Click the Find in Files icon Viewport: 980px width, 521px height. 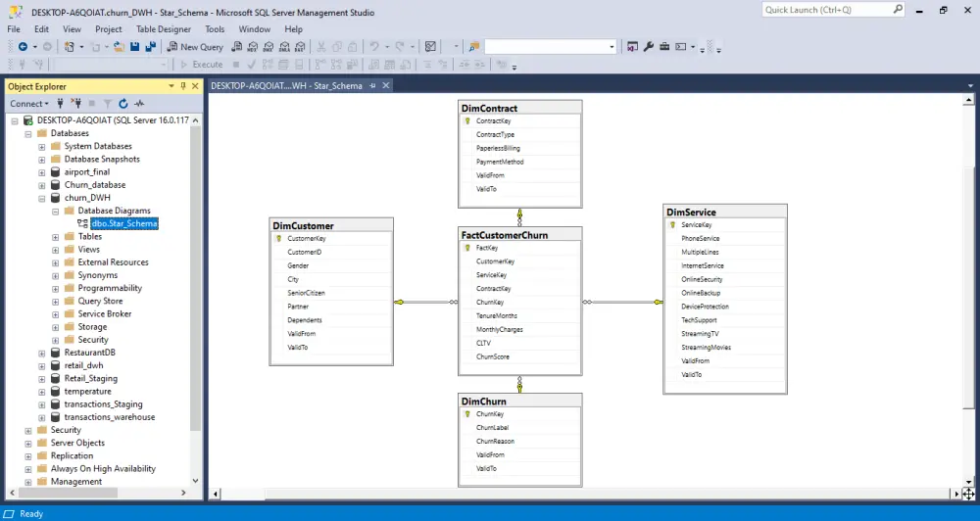(473, 47)
